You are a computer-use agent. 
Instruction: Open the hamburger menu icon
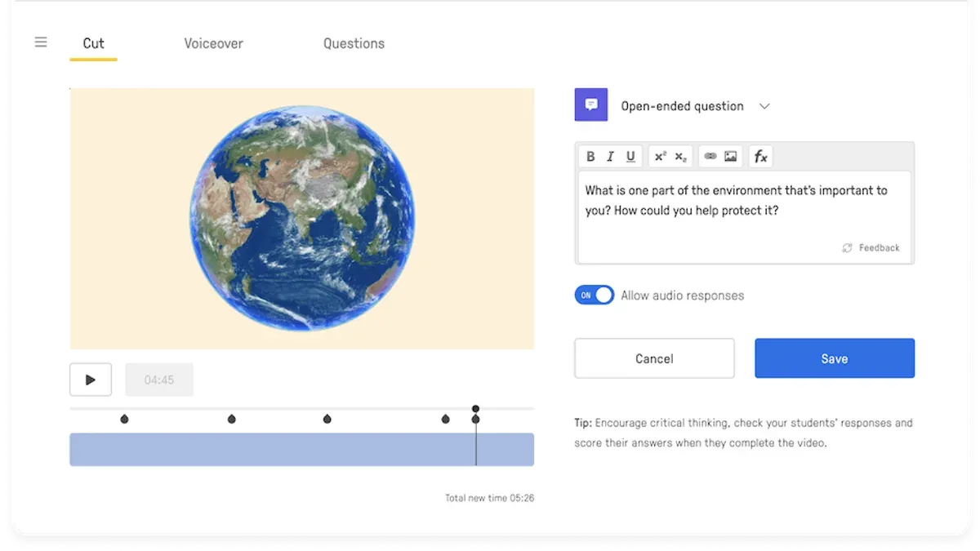(41, 42)
